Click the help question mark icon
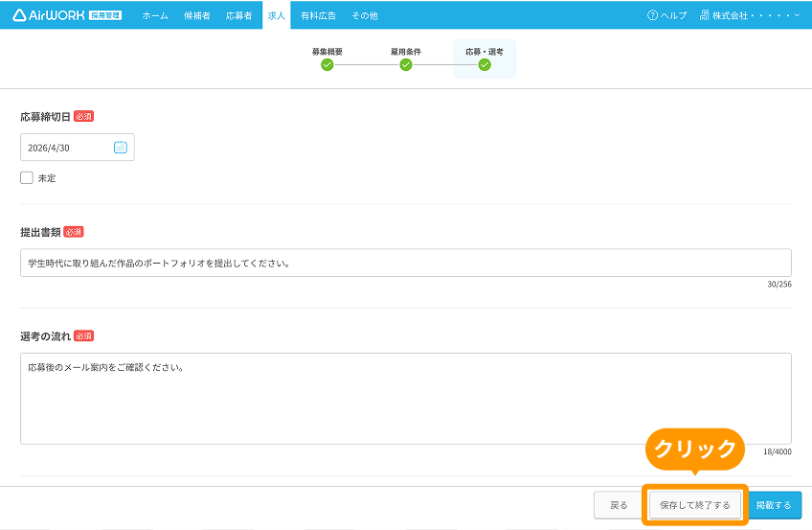Image resolution: width=812 pixels, height=530 pixels. 652,15
